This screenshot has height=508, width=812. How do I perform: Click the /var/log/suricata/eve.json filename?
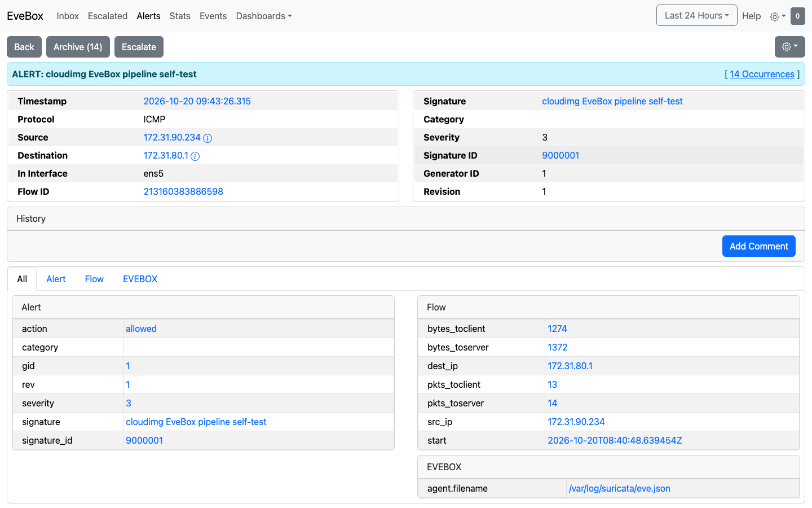point(620,488)
